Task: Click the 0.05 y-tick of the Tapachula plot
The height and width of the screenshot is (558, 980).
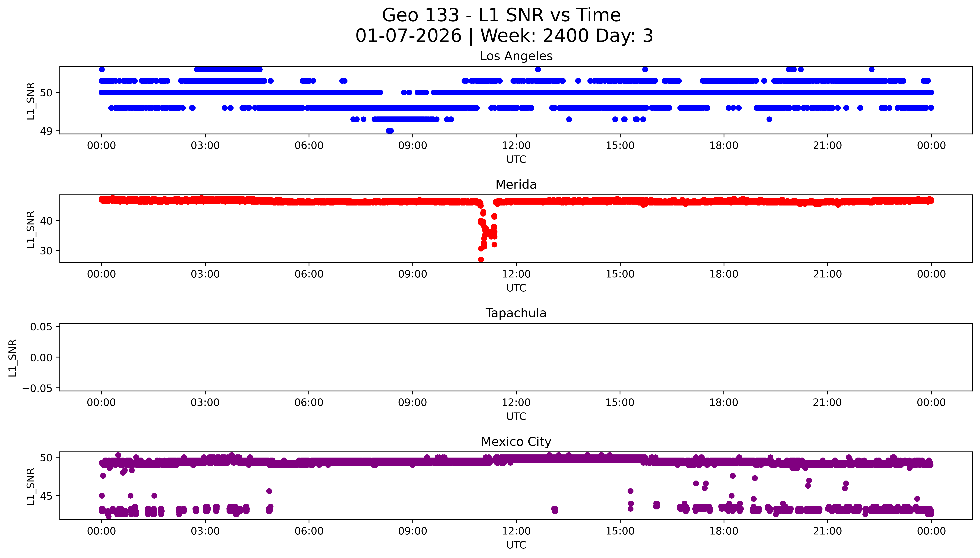Action: (x=41, y=327)
